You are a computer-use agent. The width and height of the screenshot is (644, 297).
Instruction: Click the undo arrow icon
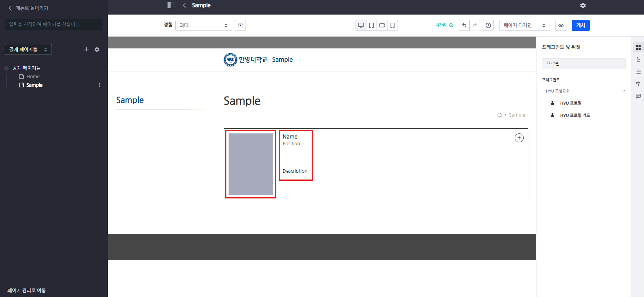464,25
